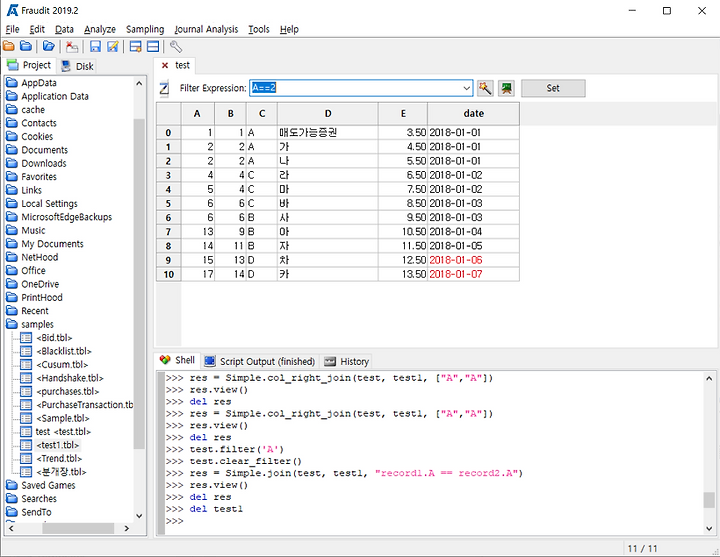Select <test1.tbl> in the tree

[x=58, y=445]
